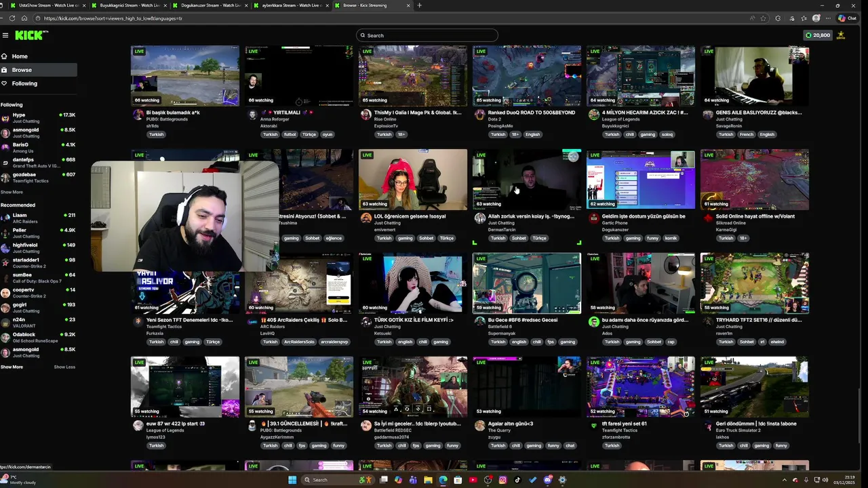Open Instagram from the taskbar

pyautogui.click(x=502, y=480)
